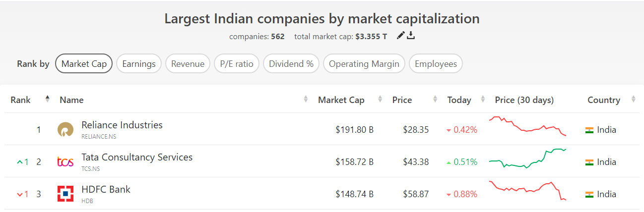644x212 pixels.
Task: Click the pencil edit icon
Action: tap(401, 36)
